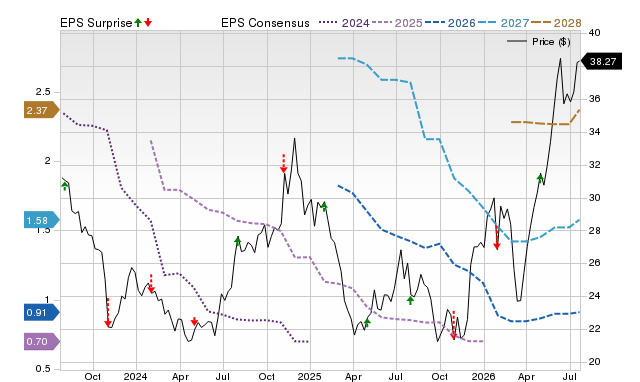Viewport: 640px width, 382px height.
Task: Click the 22 label on the price axis
Action: [595, 329]
